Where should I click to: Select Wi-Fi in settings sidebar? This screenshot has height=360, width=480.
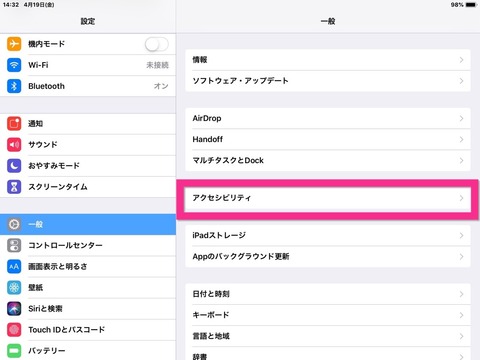point(88,65)
